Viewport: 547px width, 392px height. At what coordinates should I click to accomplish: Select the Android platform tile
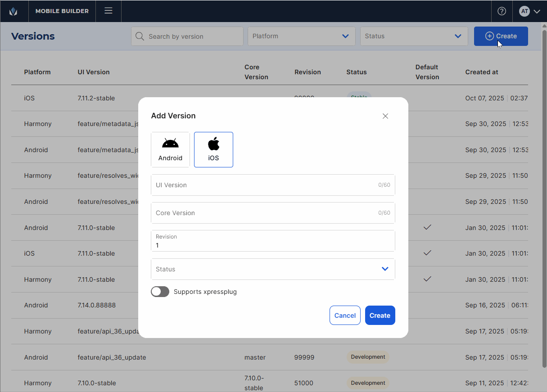tap(170, 149)
